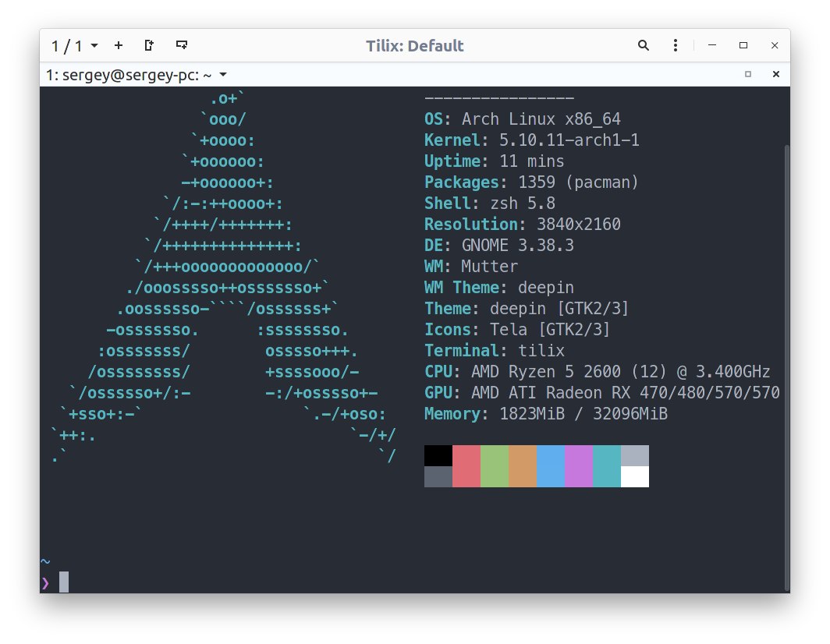Viewport: 830px width, 644px height.
Task: Click the tilde directory indicator above prompt
Action: [x=45, y=561]
